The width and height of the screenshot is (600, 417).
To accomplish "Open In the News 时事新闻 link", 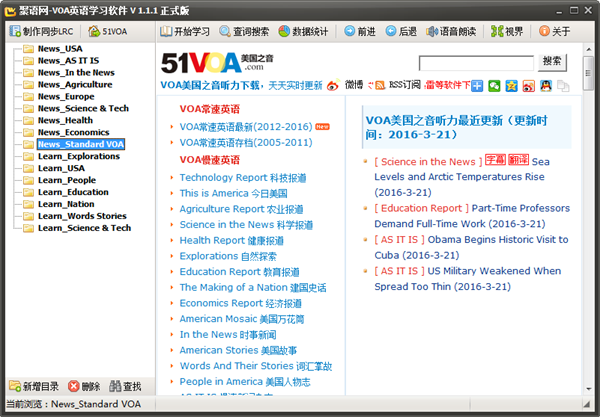I will pos(228,334).
